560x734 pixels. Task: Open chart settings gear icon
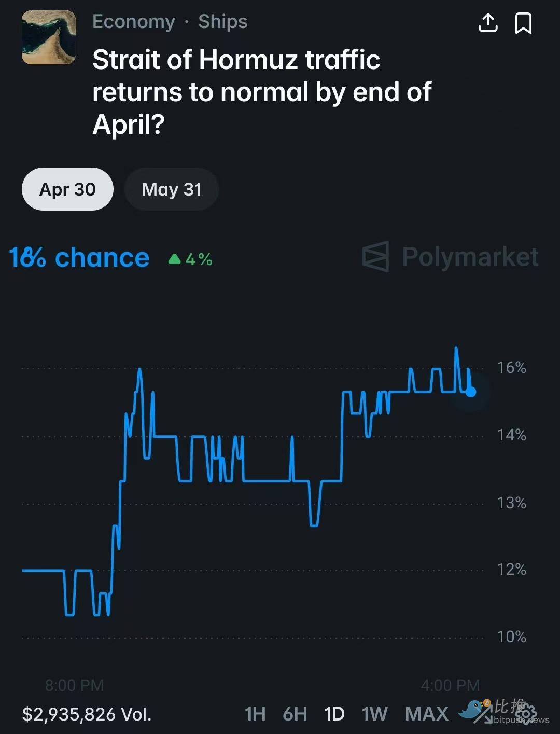(525, 714)
